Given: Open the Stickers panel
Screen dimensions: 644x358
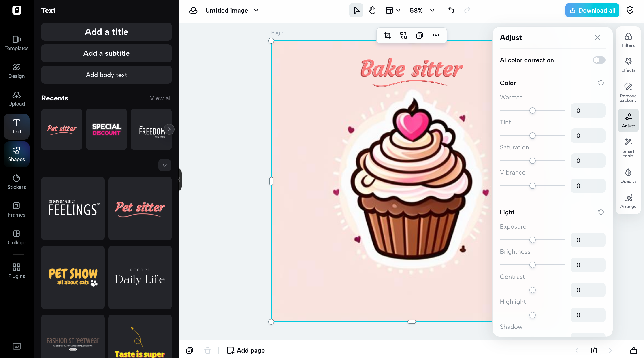Looking at the screenshot, I should 17,182.
